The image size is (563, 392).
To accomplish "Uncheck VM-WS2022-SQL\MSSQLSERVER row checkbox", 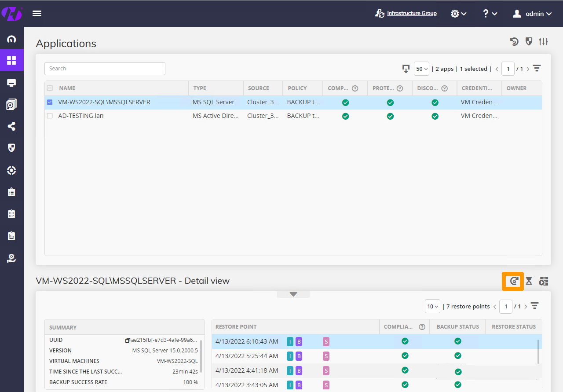I will 50,102.
